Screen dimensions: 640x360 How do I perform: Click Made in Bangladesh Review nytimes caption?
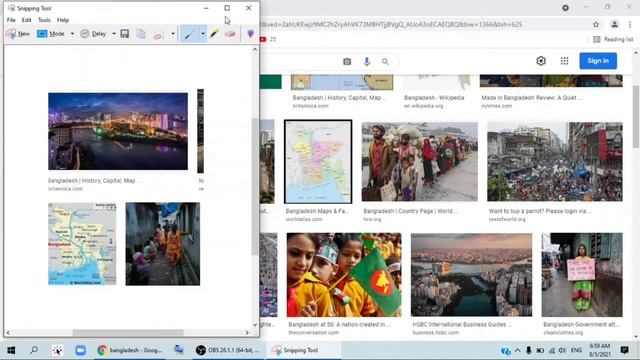tap(532, 98)
